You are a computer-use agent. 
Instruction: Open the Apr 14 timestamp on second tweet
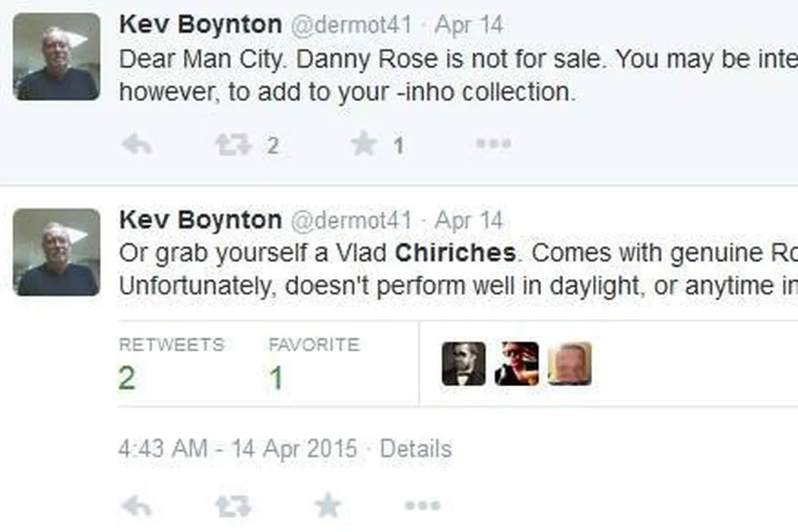(469, 220)
